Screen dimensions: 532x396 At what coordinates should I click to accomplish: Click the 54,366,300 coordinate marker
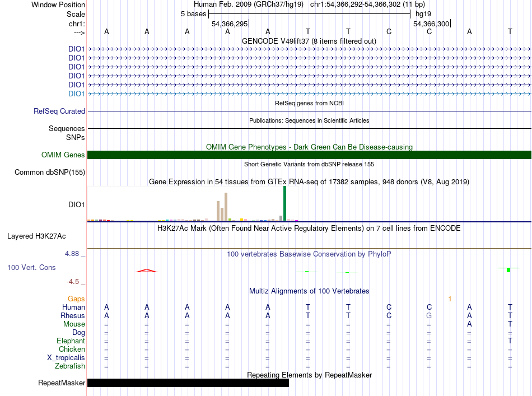point(431,24)
